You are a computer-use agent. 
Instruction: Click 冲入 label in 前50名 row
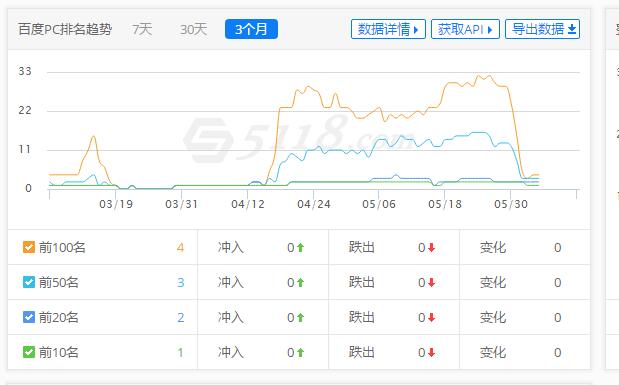click(231, 282)
